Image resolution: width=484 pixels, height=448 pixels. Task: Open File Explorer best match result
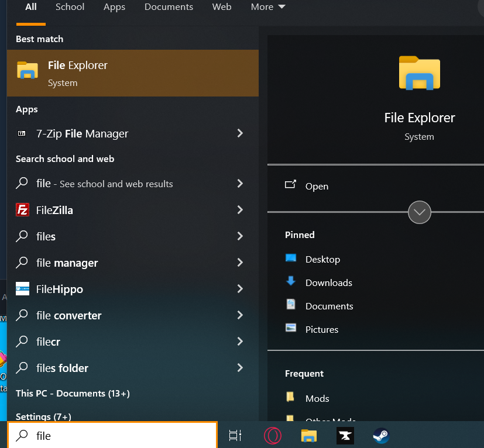point(133,73)
